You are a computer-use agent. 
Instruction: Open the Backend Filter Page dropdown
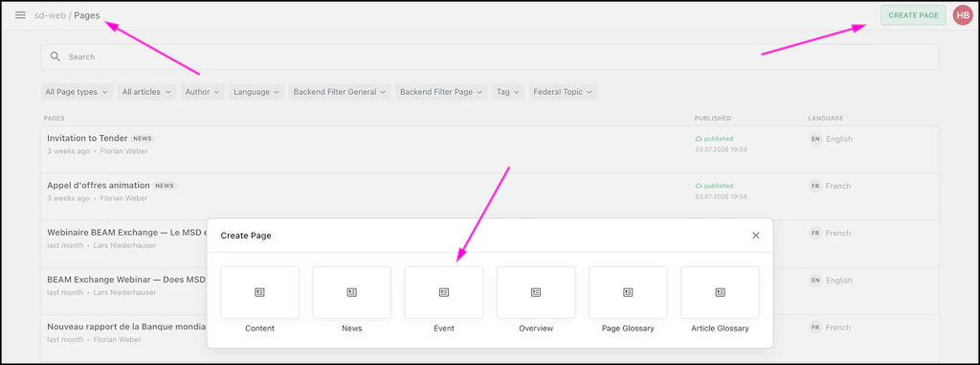pos(441,92)
